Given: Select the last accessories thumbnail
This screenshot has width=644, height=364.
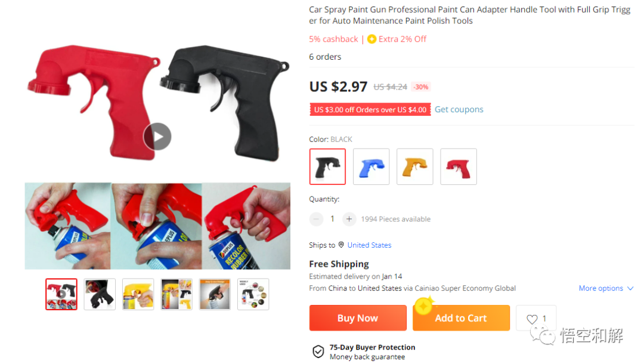Looking at the screenshot, I should point(253,294).
